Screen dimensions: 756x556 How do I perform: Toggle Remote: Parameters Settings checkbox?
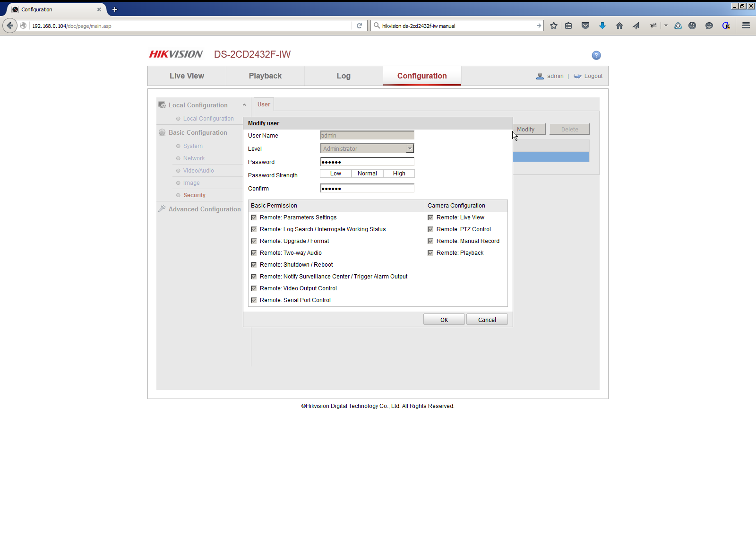point(254,217)
